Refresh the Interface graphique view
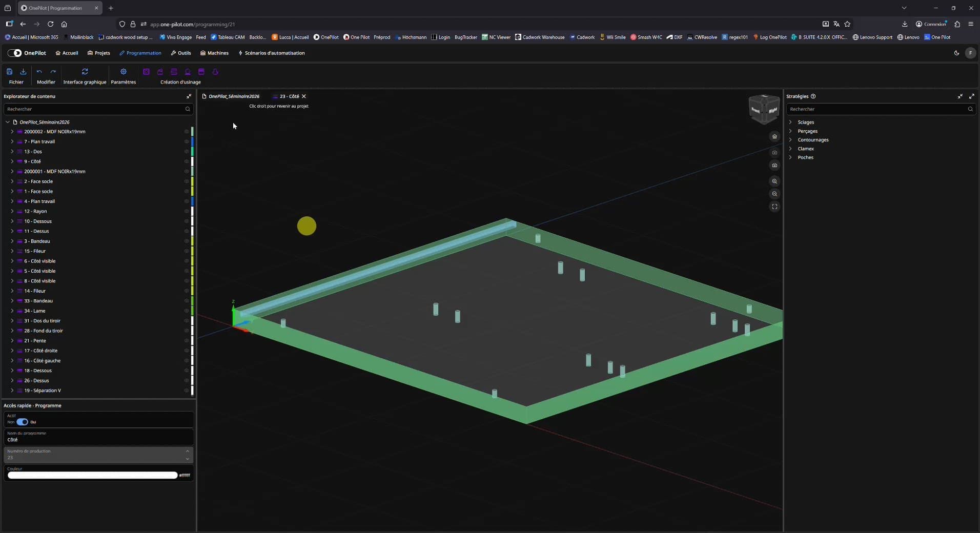The height and width of the screenshot is (533, 980). pos(85,72)
